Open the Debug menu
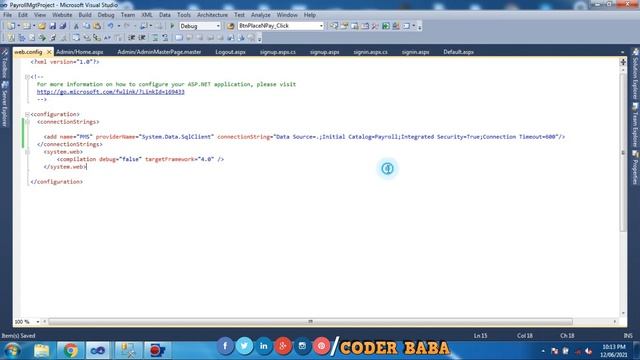The image size is (640, 360). coord(106,15)
